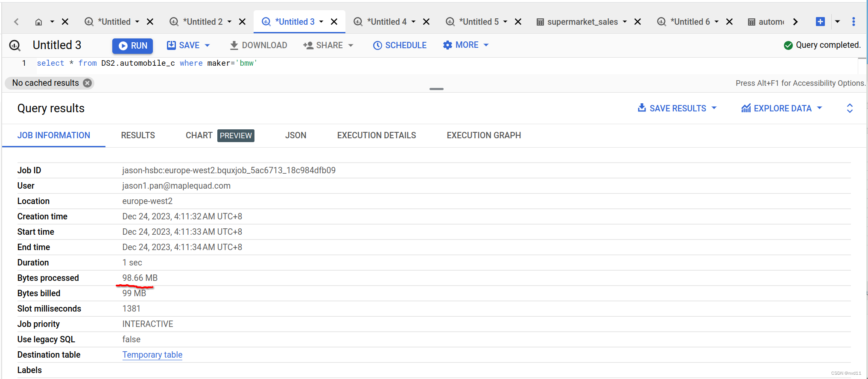Click the query icon beside Untitled 3 title
Screen dimensions: 868x379
pyautogui.click(x=15, y=45)
